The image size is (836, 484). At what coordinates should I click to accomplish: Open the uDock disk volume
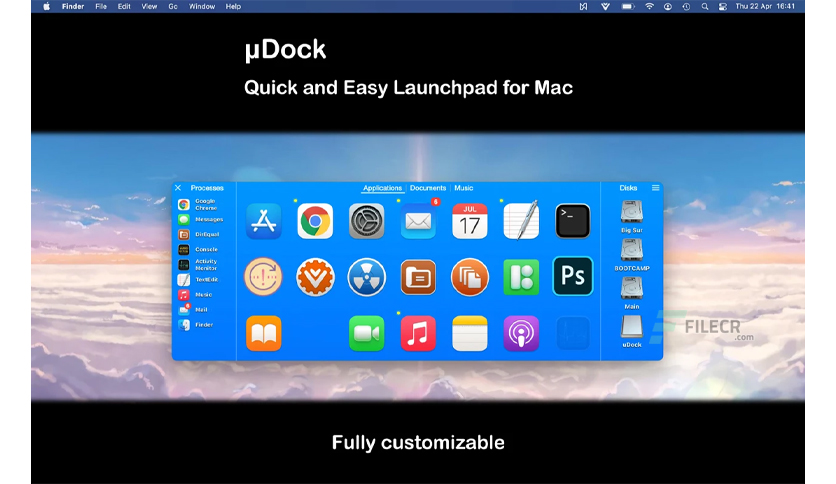[x=632, y=332]
